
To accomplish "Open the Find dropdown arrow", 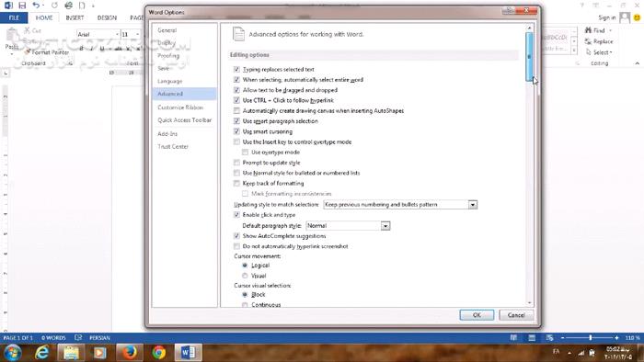I will [610, 30].
